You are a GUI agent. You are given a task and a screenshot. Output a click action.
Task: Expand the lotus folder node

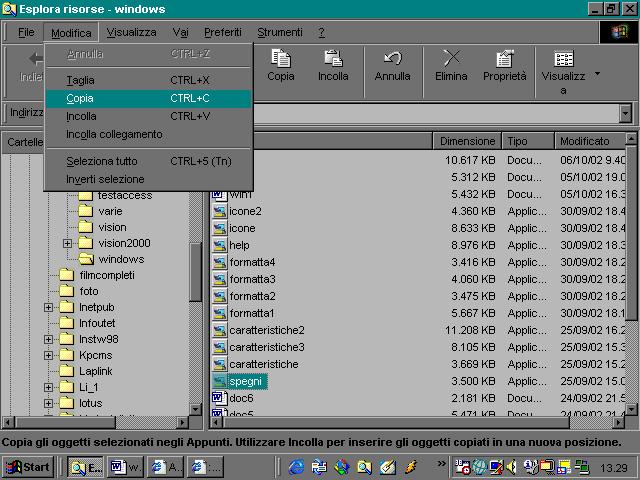pos(48,403)
